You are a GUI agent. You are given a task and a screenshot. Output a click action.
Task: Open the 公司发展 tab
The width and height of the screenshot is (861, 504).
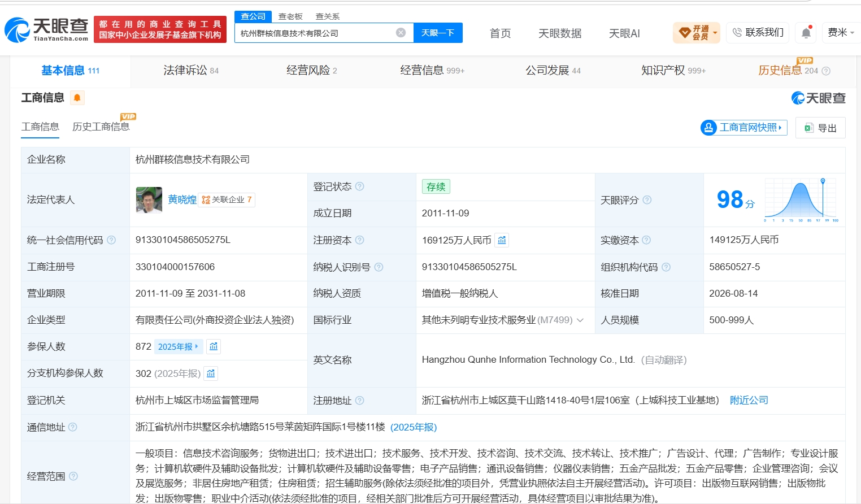coord(553,71)
